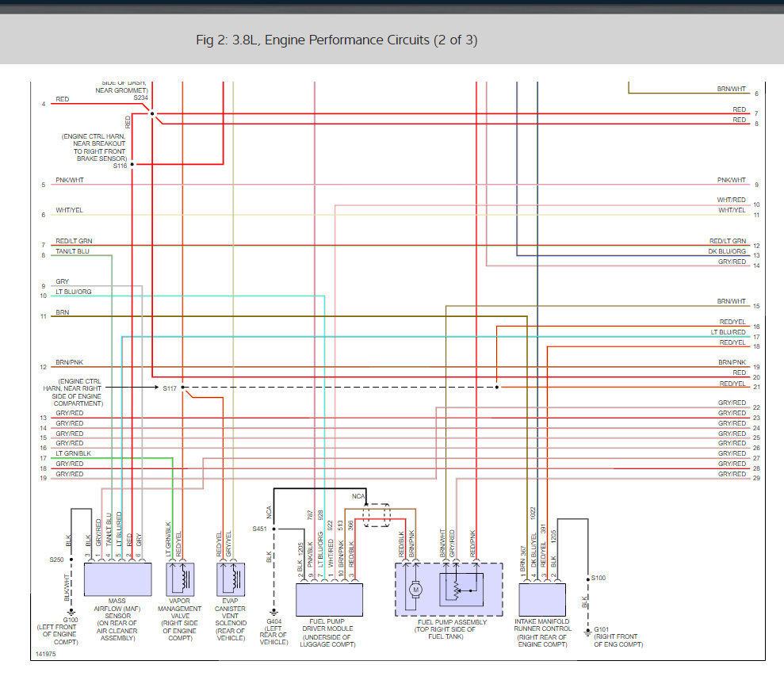Click the 'WHT/YEL' label at connector 11
This screenshot has height=680, width=784.
[732, 211]
